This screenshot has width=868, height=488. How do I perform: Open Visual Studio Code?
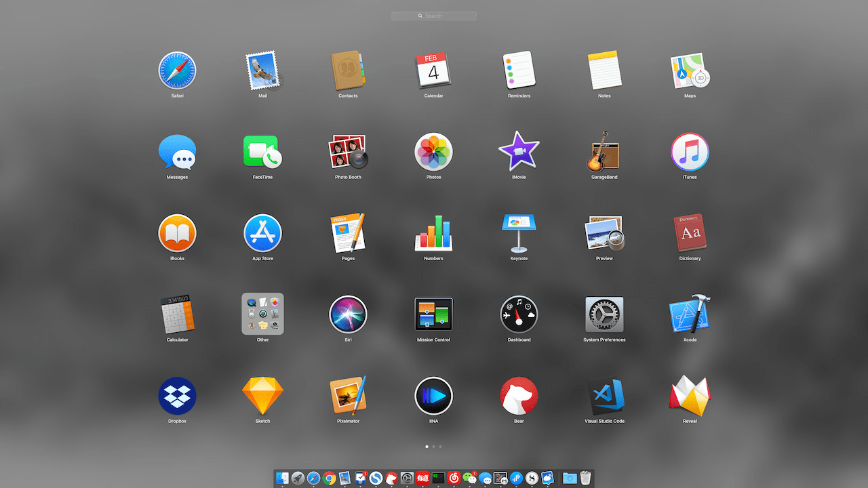point(604,396)
